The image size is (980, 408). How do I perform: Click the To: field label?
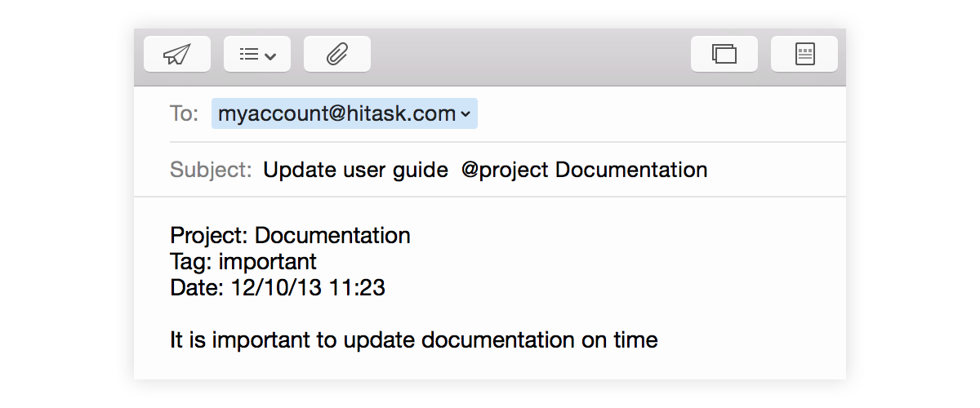pos(184,114)
